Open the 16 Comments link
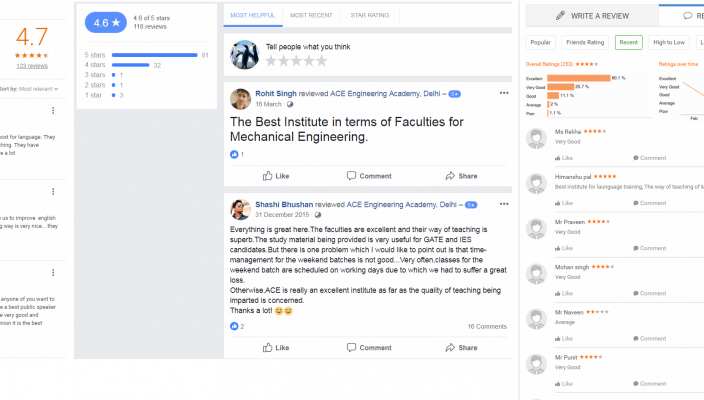Image resolution: width=704 pixels, height=400 pixels. pos(487,326)
